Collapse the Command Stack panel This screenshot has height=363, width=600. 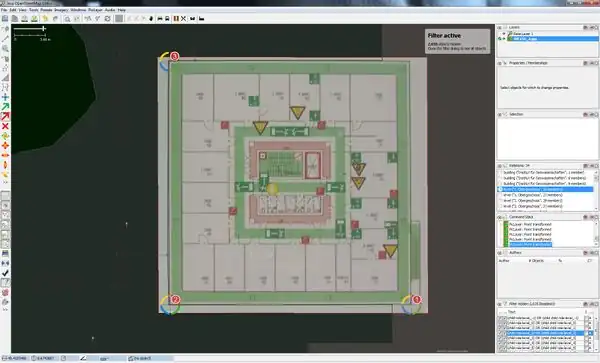(x=500, y=217)
